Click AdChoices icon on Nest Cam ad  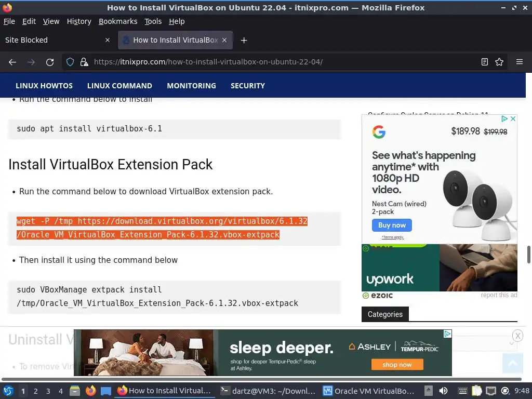click(504, 119)
